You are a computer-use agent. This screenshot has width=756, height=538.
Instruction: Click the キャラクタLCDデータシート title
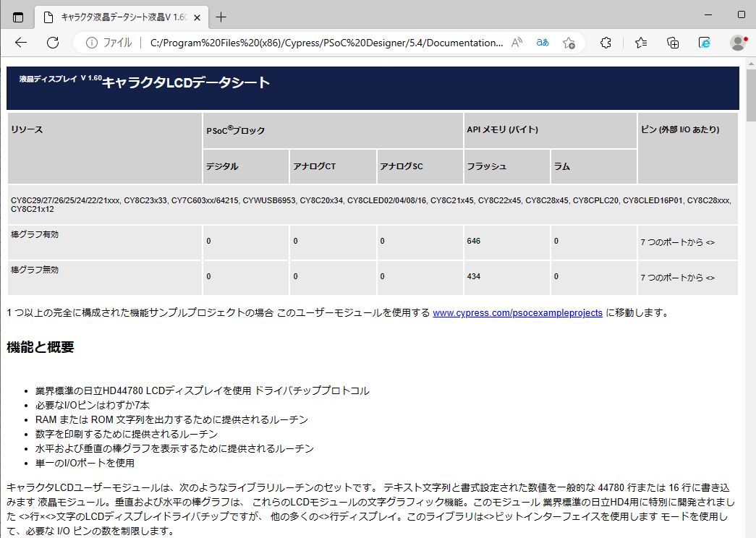(186, 83)
